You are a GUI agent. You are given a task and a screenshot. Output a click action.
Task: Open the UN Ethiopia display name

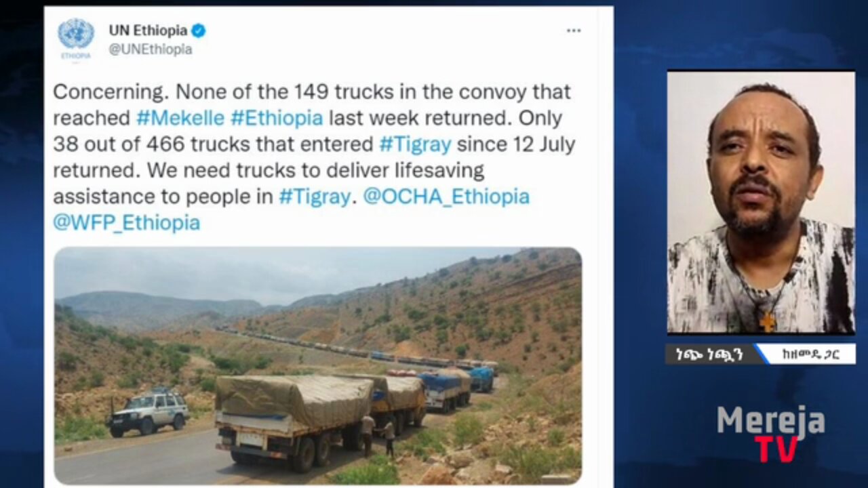[x=148, y=30]
